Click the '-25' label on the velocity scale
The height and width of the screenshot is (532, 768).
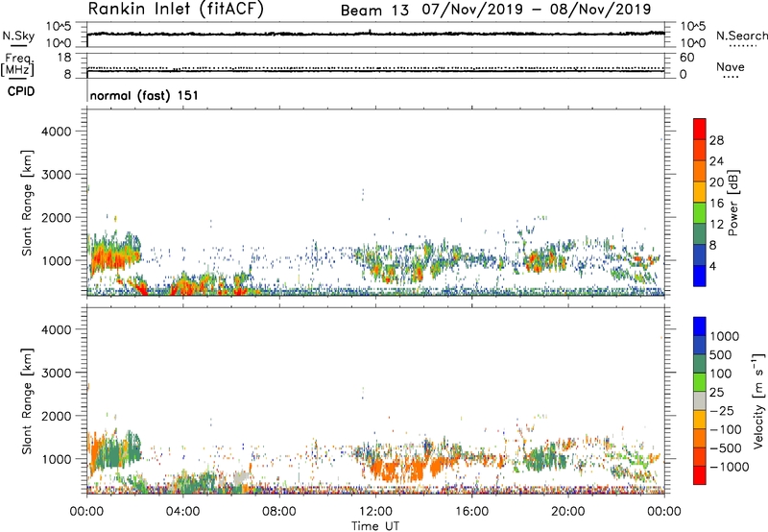coord(721,410)
